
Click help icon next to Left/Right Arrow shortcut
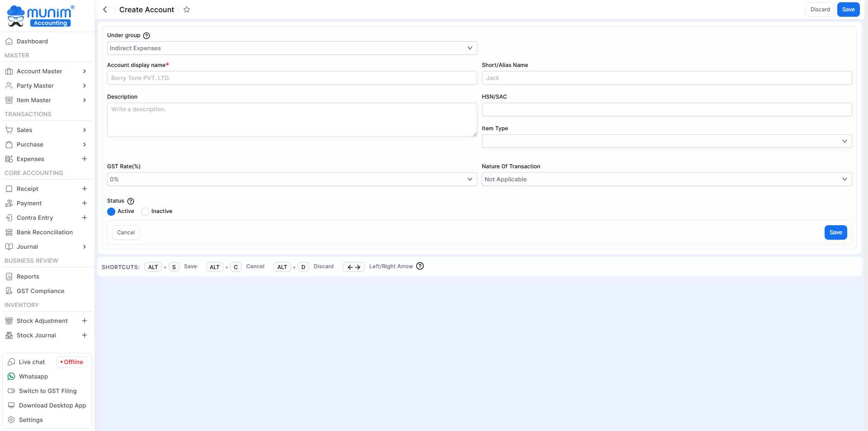420,266
